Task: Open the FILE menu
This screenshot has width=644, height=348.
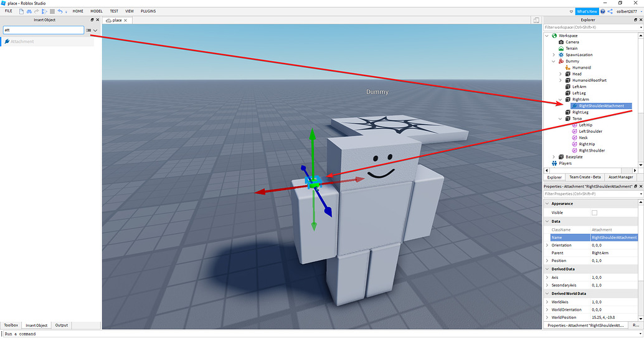Action: [9, 11]
